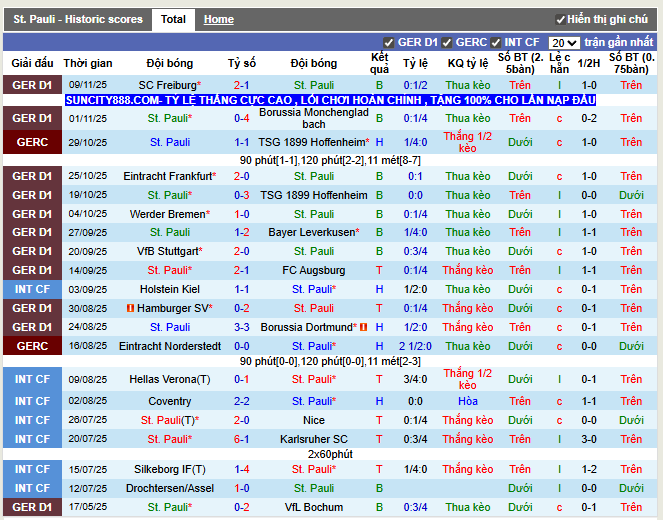Click the 0-4 score versus Monchengladbach
663x520 pixels.
point(241,118)
